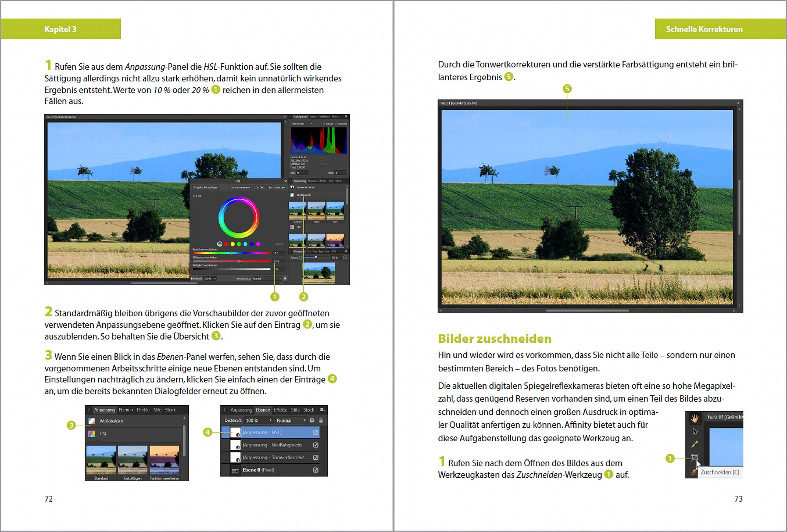Enable the HSV checkbox in HSL dialog
The image size is (787, 532).
pos(194,196)
